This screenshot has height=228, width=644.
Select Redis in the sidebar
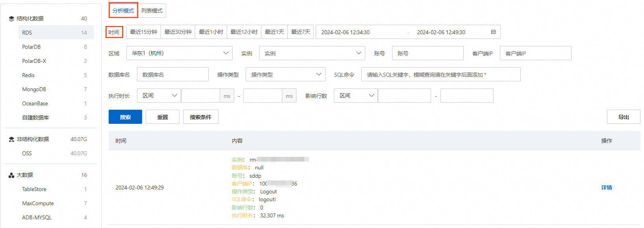[x=56, y=75]
